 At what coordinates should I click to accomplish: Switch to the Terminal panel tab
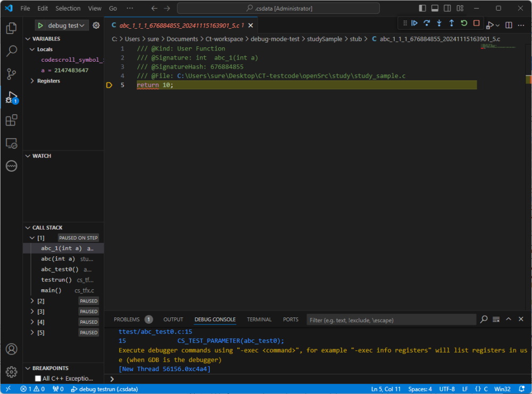point(259,320)
